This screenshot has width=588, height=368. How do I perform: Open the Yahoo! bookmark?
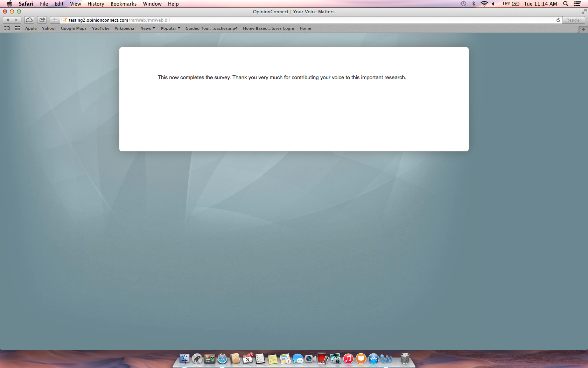pyautogui.click(x=49, y=28)
